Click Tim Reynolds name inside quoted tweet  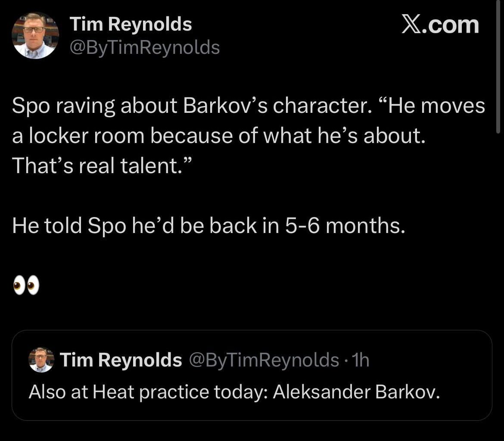[121, 360]
